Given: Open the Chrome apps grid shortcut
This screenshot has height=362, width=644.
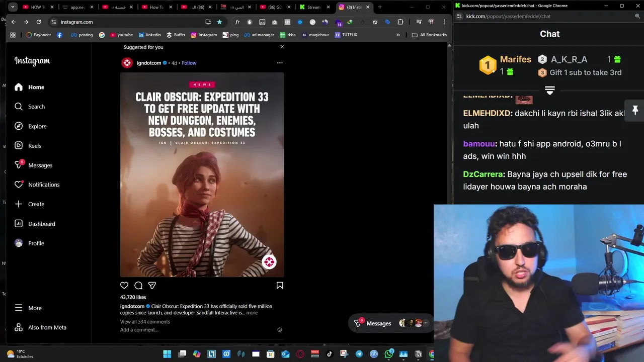Looking at the screenshot, I should point(13,35).
